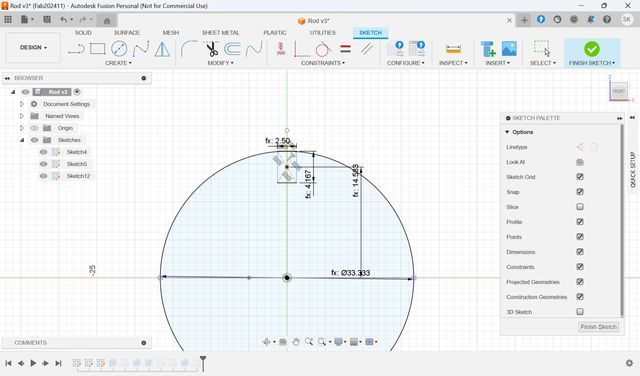Click the timeline position marker
Viewport: 640px width, 376px height.
coord(203,363)
